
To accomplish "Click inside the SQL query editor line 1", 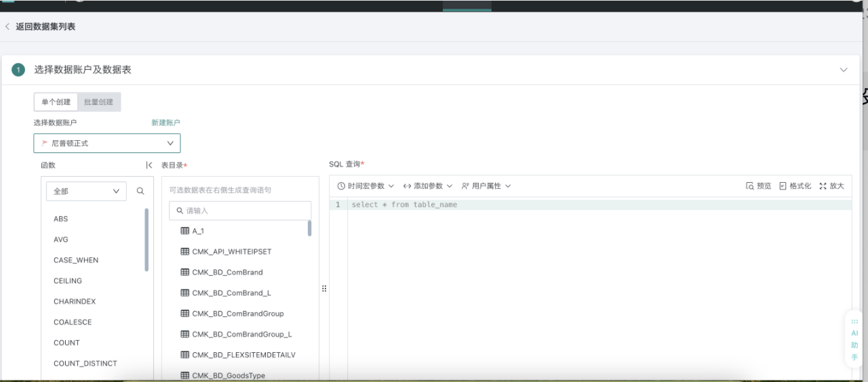I will click(599, 205).
